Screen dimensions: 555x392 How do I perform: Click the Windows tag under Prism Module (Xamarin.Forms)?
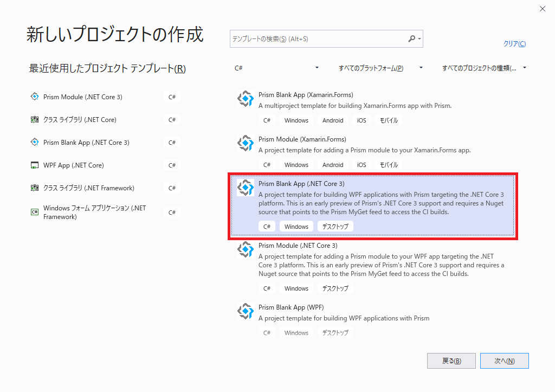tap(296, 165)
